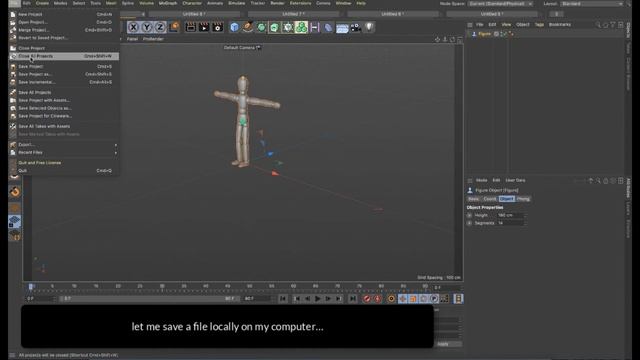Image resolution: width=640 pixels, height=360 pixels.
Task: Click the Render View clapperboard icon
Action: pos(191,27)
